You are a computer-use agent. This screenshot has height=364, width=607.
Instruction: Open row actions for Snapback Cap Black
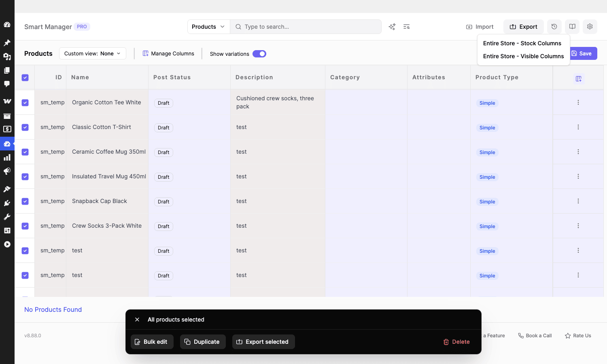click(578, 201)
